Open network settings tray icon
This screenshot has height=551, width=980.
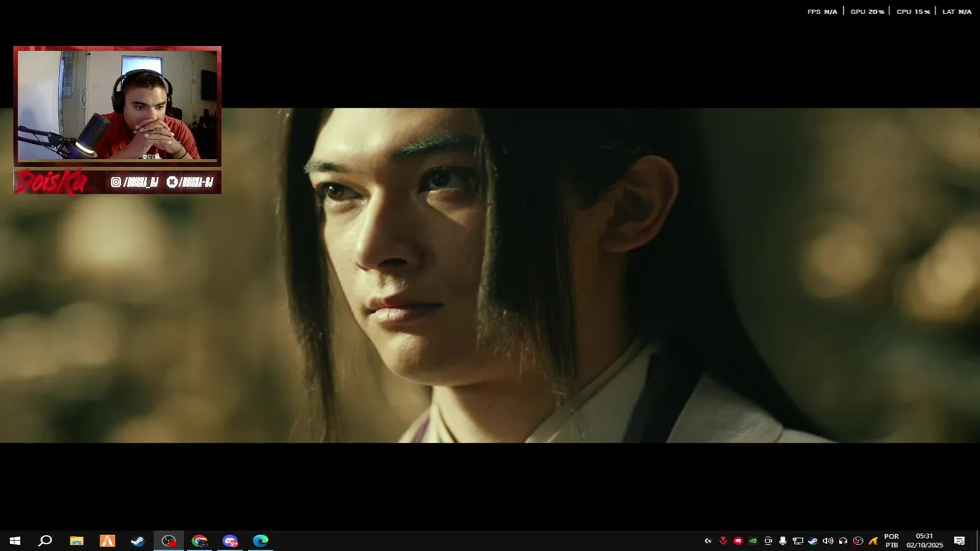point(798,541)
